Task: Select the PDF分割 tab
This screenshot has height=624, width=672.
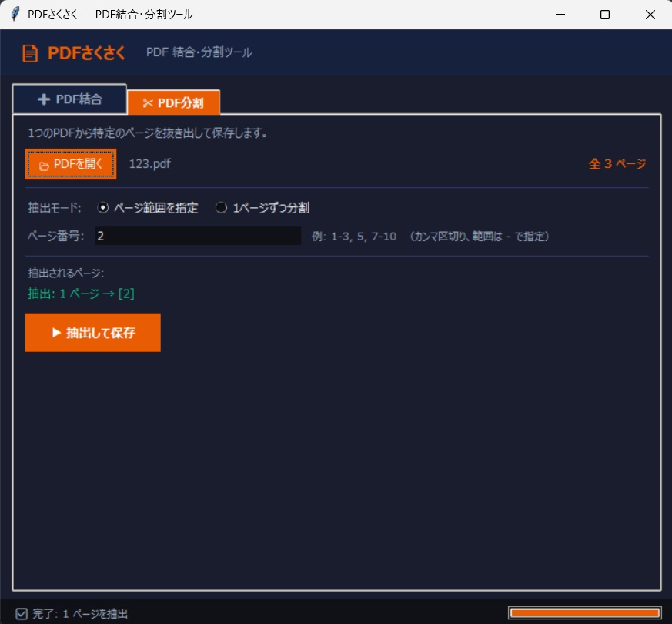Action: tap(173, 102)
